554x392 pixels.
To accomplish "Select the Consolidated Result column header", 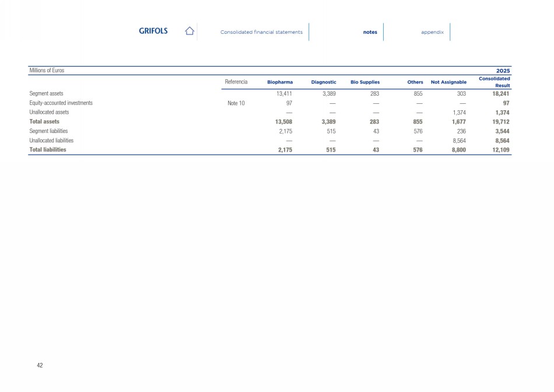I will tap(495, 82).
